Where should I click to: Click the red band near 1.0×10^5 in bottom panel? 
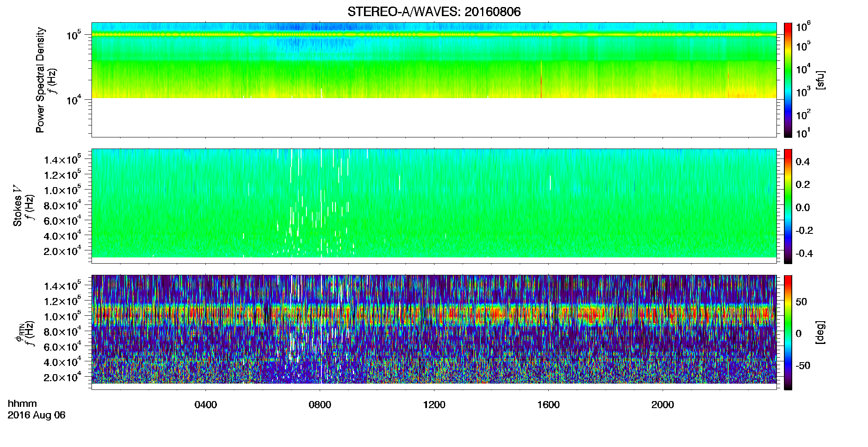[x=434, y=315]
